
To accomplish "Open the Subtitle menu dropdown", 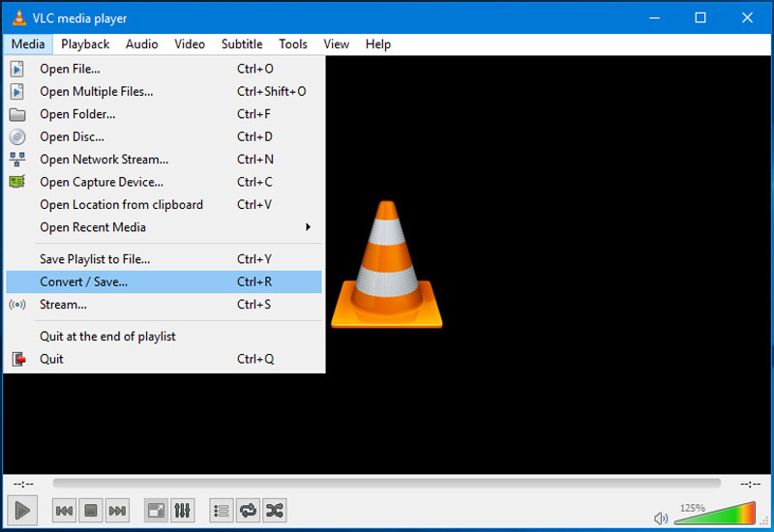I will 242,44.
